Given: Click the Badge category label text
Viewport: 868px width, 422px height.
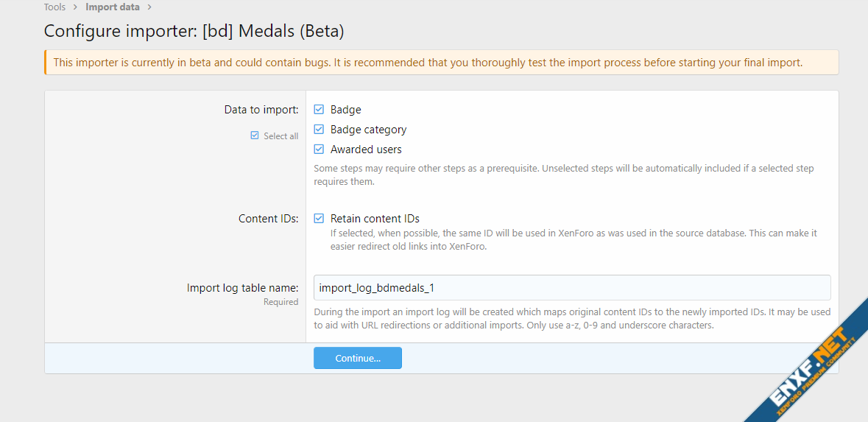Looking at the screenshot, I should tap(368, 130).
